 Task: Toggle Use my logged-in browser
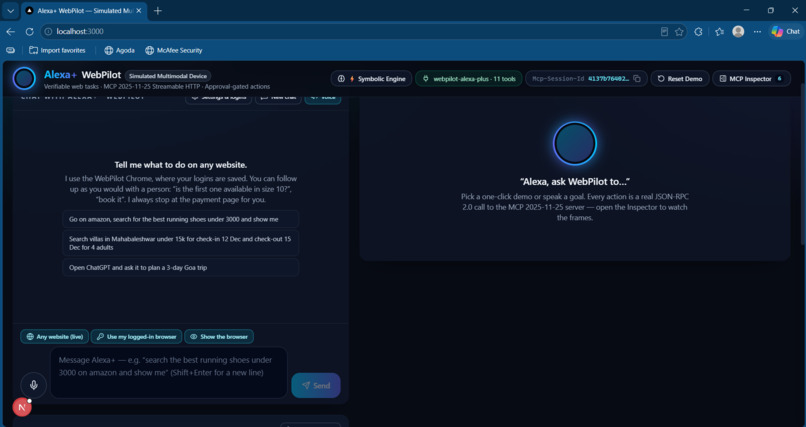tap(136, 337)
